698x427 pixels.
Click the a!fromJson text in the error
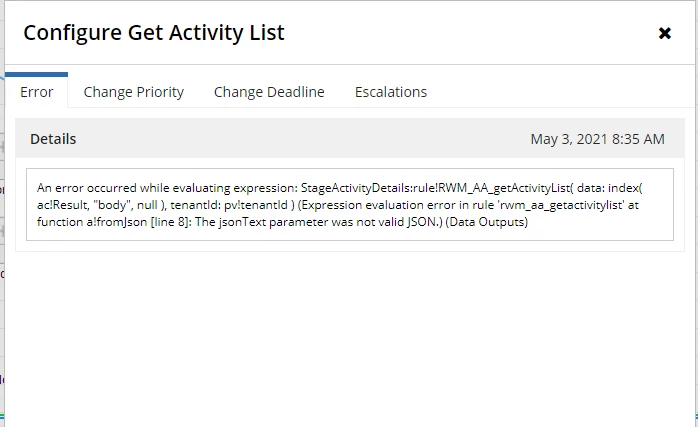[x=120, y=222]
